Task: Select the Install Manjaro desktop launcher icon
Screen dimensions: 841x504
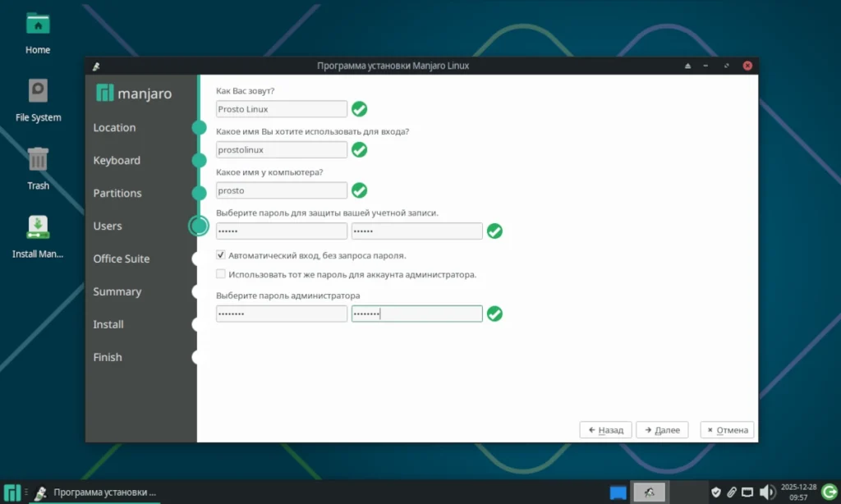Action: [x=38, y=227]
